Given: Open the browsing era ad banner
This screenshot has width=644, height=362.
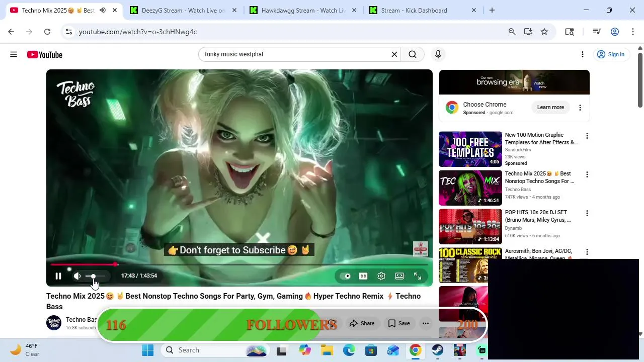Looking at the screenshot, I should coord(514,82).
